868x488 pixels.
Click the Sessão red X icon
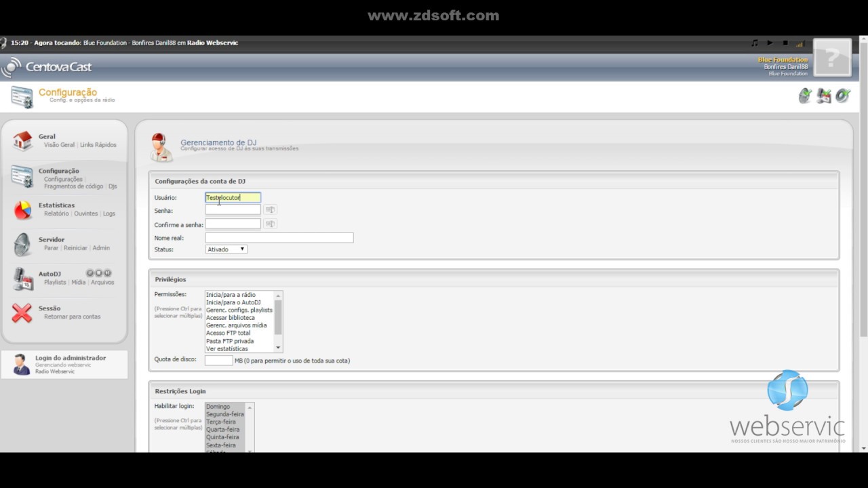22,313
